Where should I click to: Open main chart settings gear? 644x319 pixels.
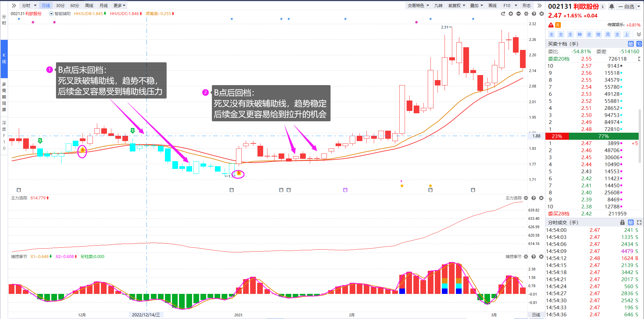[x=526, y=14]
